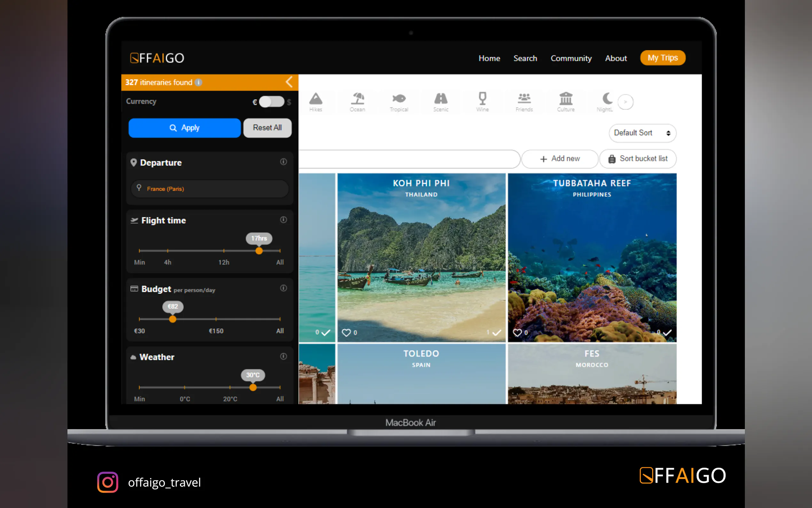Open the Departure info icon
Viewport: 812px width, 508px height.
[x=283, y=162]
